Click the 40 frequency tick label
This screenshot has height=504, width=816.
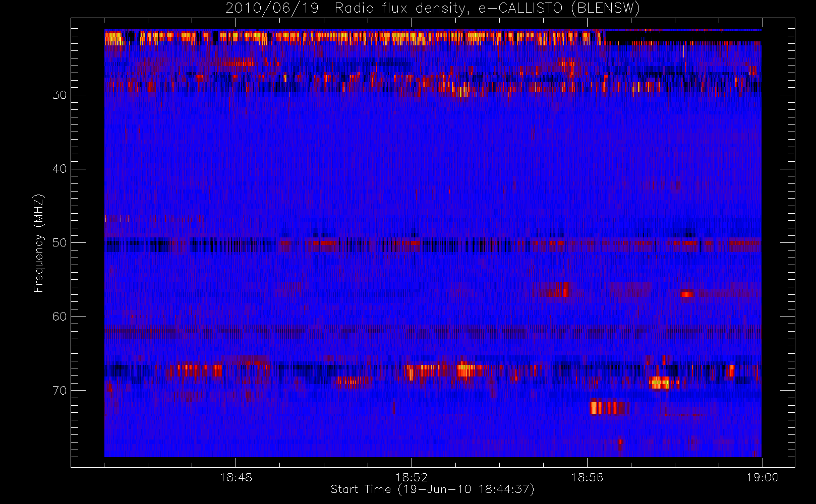(60, 169)
